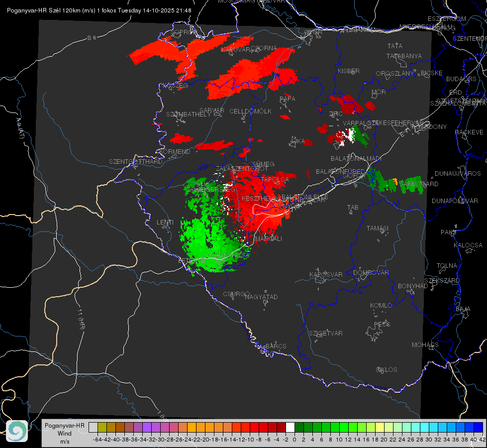The image size is (487, 448).
Task: Click the OROSZLANY city label
Action: click(x=395, y=73)
